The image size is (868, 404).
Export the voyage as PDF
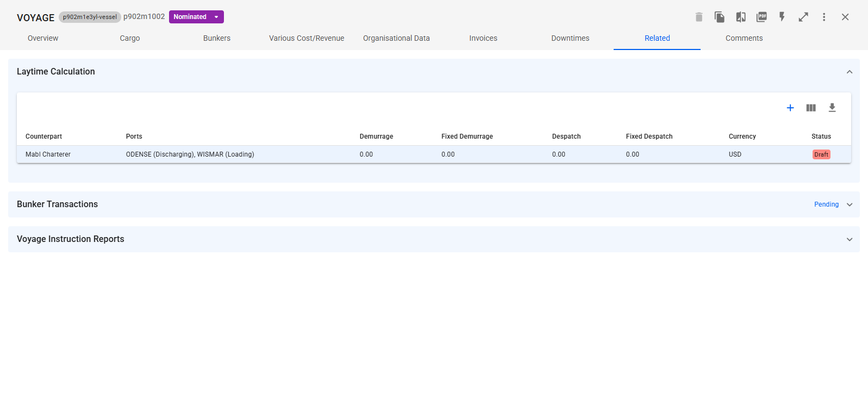click(761, 17)
